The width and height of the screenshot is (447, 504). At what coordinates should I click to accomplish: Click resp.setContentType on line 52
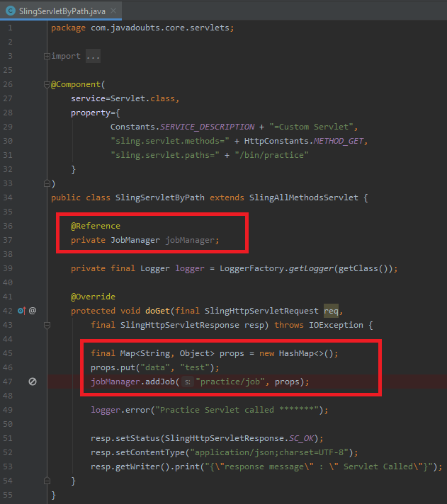click(x=137, y=452)
